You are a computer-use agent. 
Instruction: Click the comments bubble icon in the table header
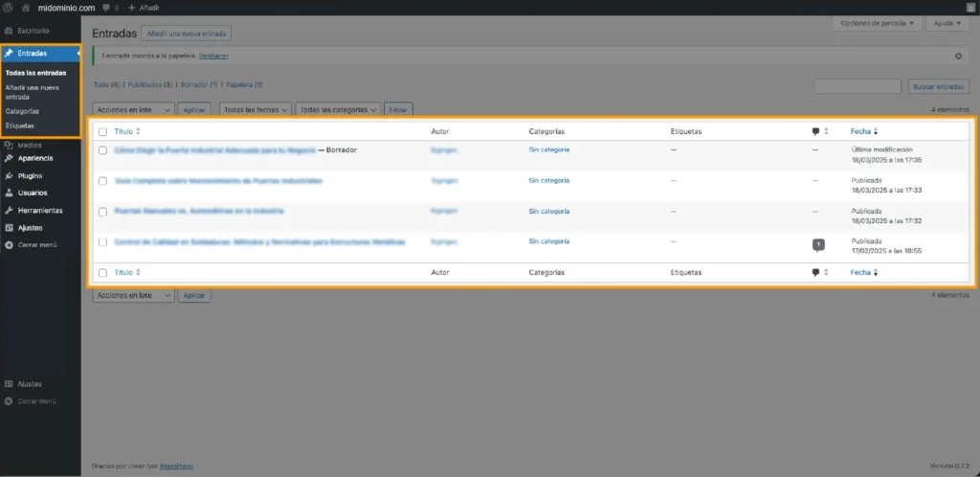815,131
